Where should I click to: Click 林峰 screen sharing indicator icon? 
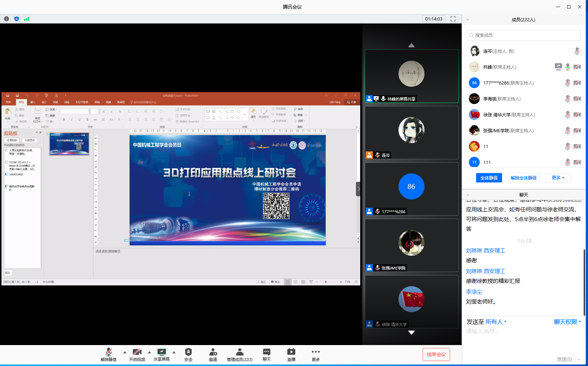(558, 67)
